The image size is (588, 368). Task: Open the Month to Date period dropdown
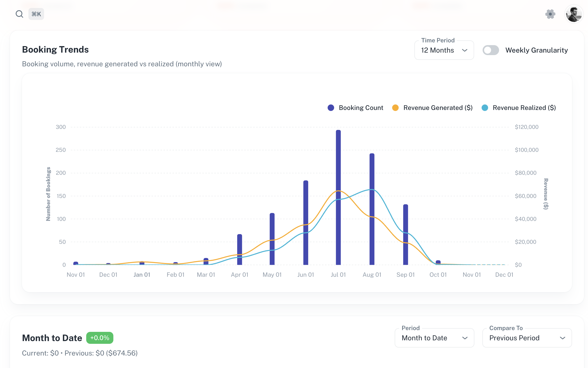[x=434, y=338]
